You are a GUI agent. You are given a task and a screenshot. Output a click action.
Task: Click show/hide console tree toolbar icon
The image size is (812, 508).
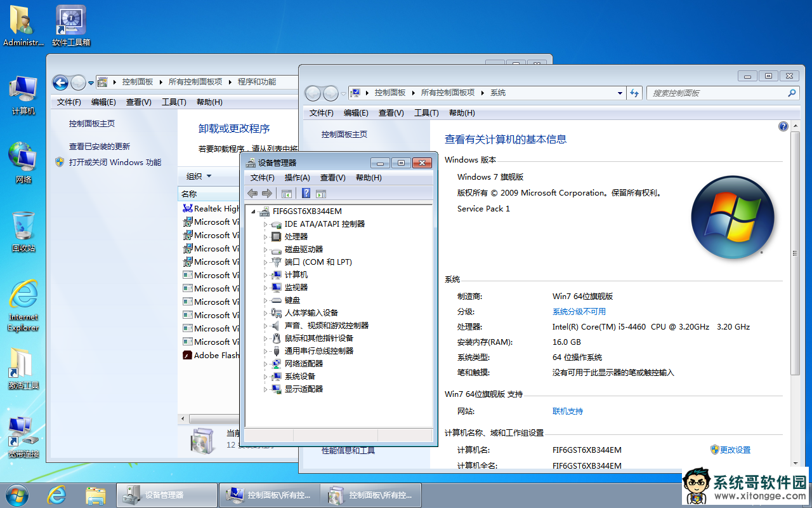click(287, 194)
